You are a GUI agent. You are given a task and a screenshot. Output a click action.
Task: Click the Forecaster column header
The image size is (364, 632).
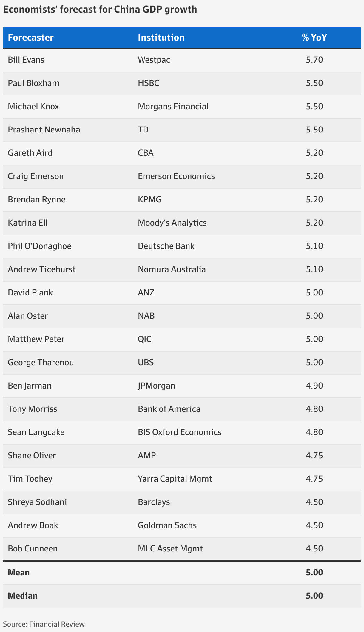point(31,38)
